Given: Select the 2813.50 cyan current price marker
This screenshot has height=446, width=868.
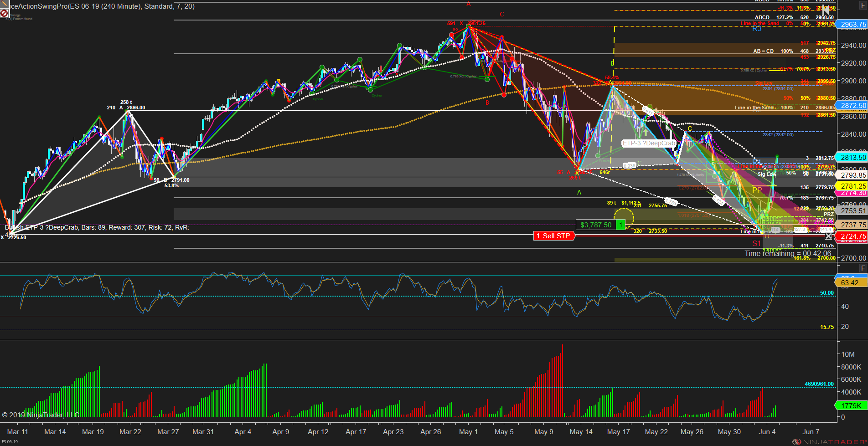Looking at the screenshot, I should coord(852,157).
